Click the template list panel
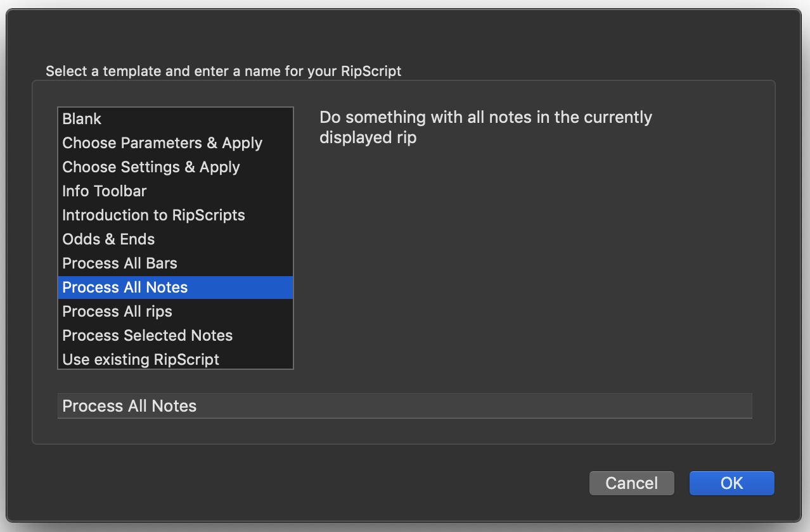 pyautogui.click(x=175, y=237)
